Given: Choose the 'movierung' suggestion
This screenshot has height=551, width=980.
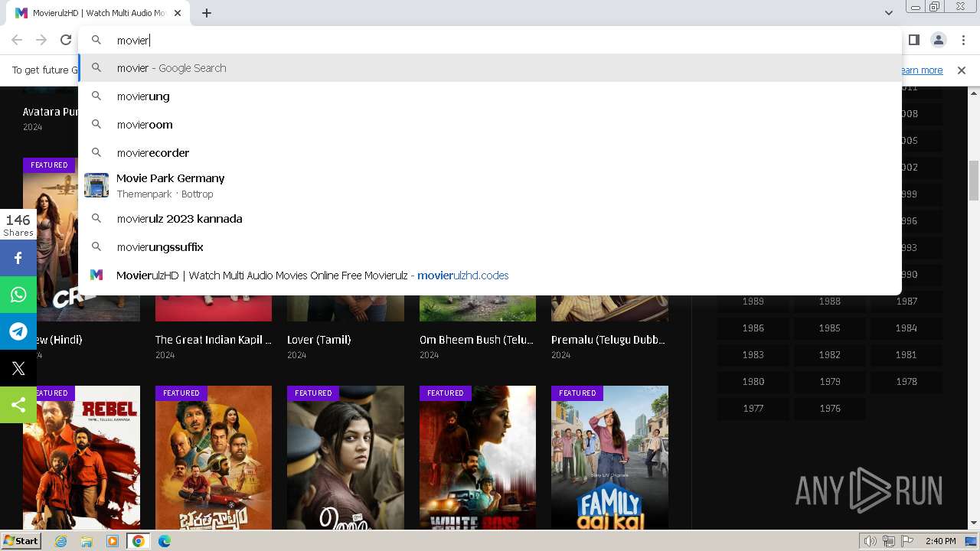Looking at the screenshot, I should pos(490,96).
